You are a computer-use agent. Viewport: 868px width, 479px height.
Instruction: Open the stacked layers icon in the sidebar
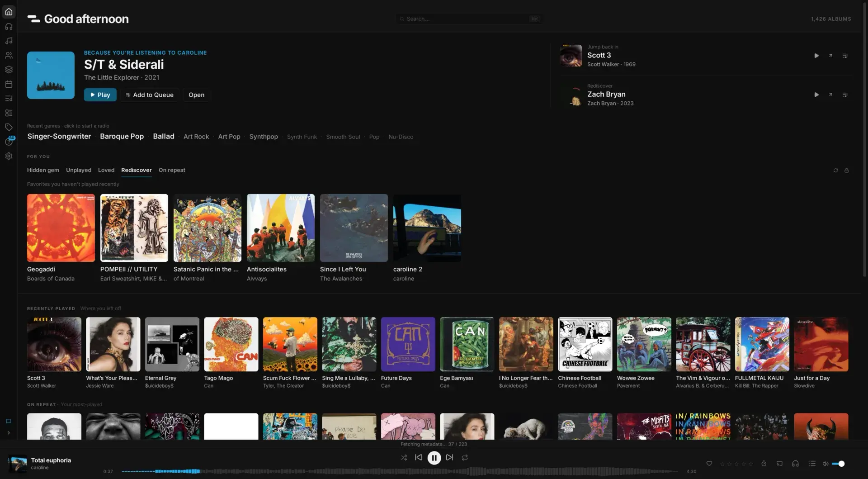(9, 70)
